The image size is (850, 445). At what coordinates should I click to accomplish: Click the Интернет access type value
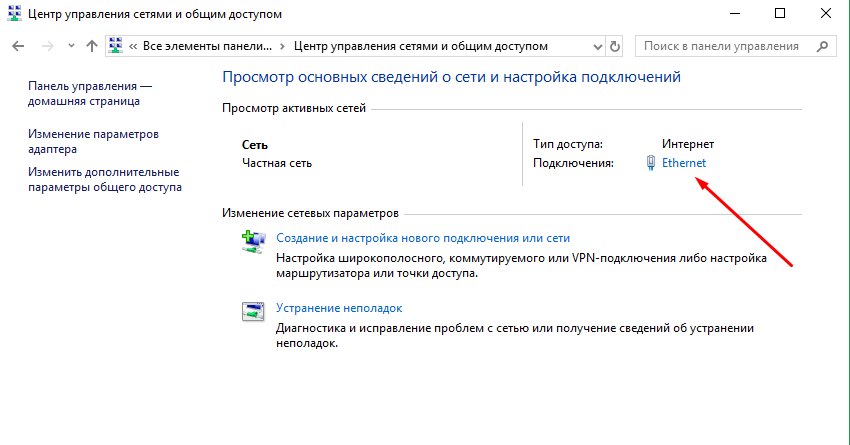pyautogui.click(x=688, y=144)
